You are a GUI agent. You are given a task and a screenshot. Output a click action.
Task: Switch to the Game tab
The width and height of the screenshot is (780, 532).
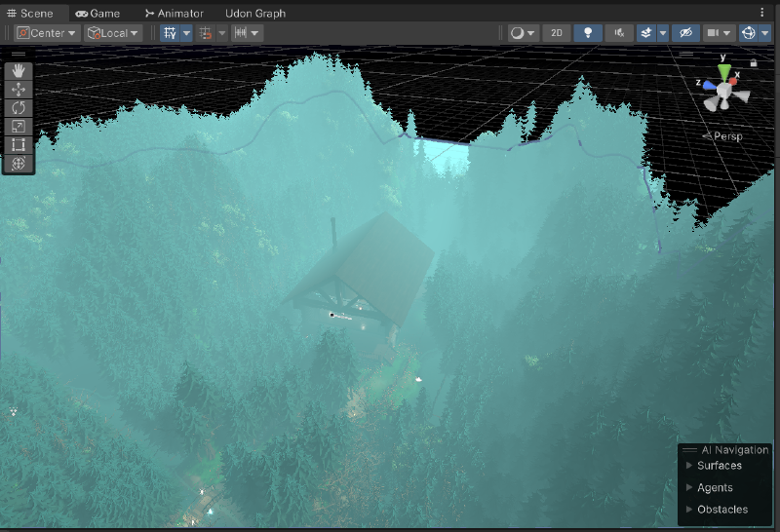click(97, 14)
